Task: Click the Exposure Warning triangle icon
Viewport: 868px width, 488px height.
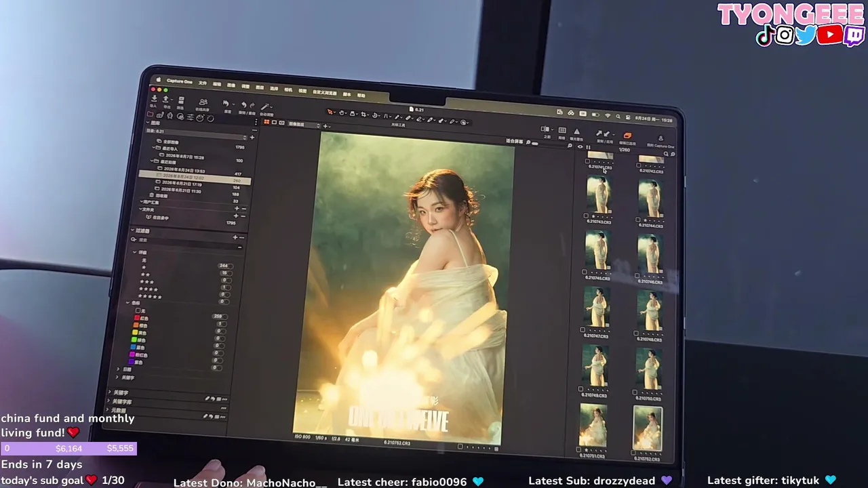Action: pos(576,131)
